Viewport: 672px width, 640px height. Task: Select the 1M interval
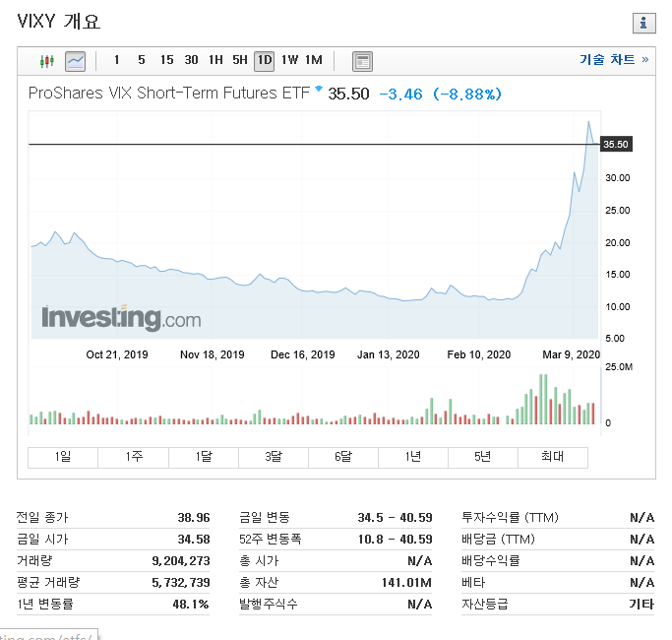coord(314,60)
